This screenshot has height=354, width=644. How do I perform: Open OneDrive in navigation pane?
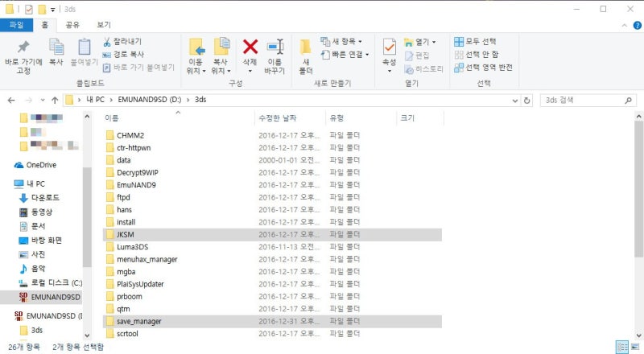tap(35, 165)
